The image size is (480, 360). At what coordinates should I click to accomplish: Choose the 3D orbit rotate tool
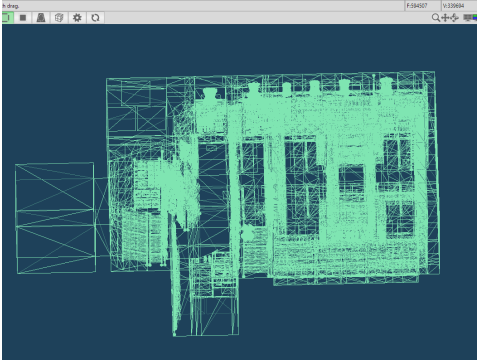tap(454, 17)
